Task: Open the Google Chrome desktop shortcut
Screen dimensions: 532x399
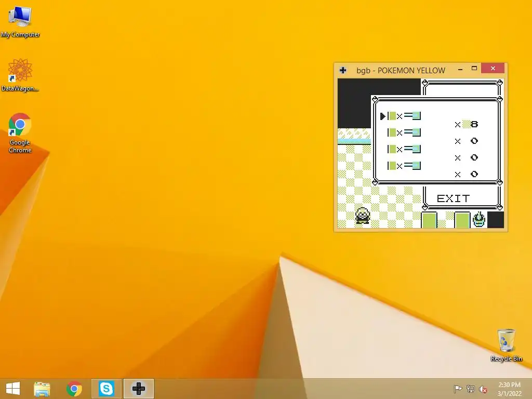Action: point(20,133)
